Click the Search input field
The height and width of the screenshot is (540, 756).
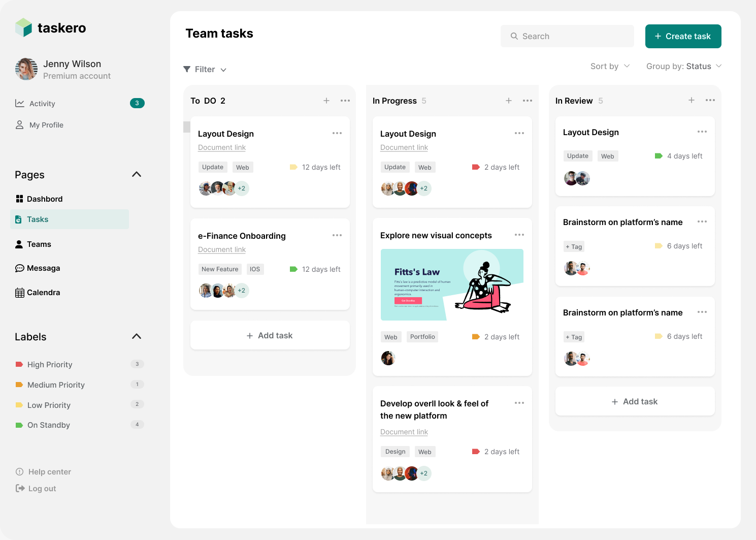coord(567,37)
